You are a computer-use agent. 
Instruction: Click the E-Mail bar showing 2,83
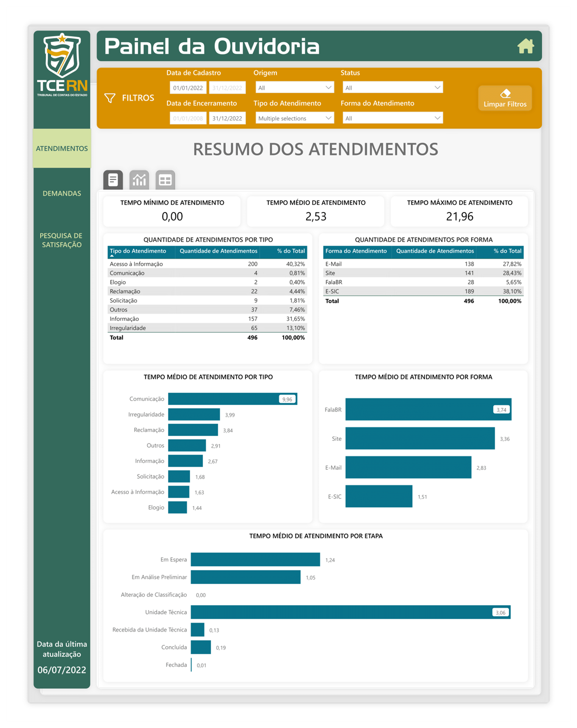pyautogui.click(x=409, y=467)
